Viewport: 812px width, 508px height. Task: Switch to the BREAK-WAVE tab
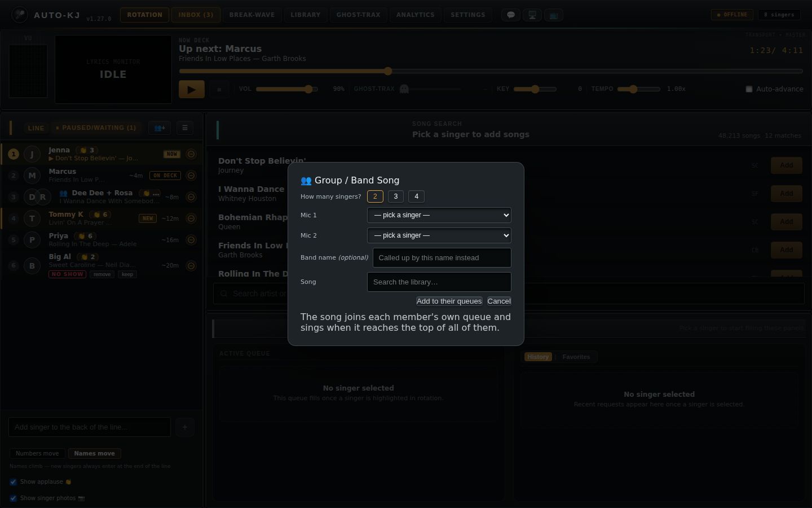tap(252, 15)
